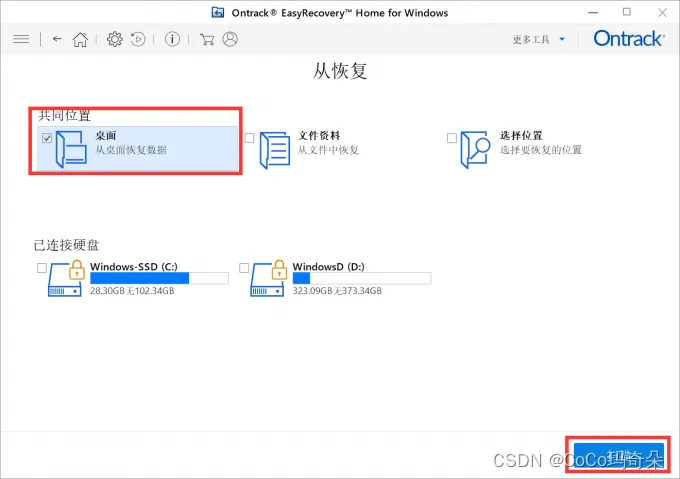680x479 pixels.
Task: Return to the home screen icon
Action: [80, 39]
